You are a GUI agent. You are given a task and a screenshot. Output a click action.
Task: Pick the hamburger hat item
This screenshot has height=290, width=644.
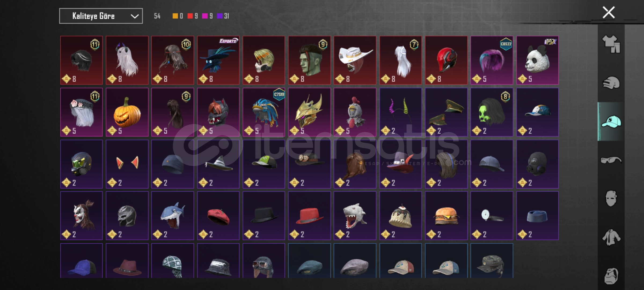click(x=446, y=216)
